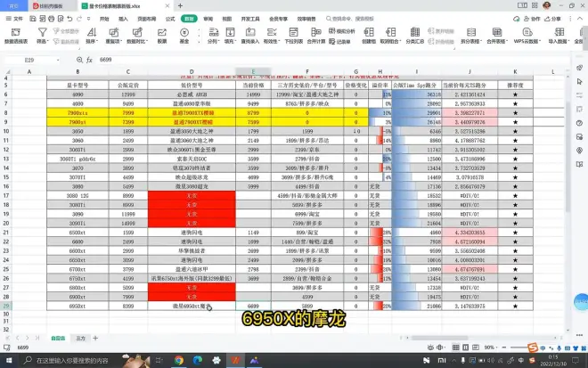Collapse the ribbon with the chevron arrow
This screenshot has width=588, height=368.
click(580, 19)
